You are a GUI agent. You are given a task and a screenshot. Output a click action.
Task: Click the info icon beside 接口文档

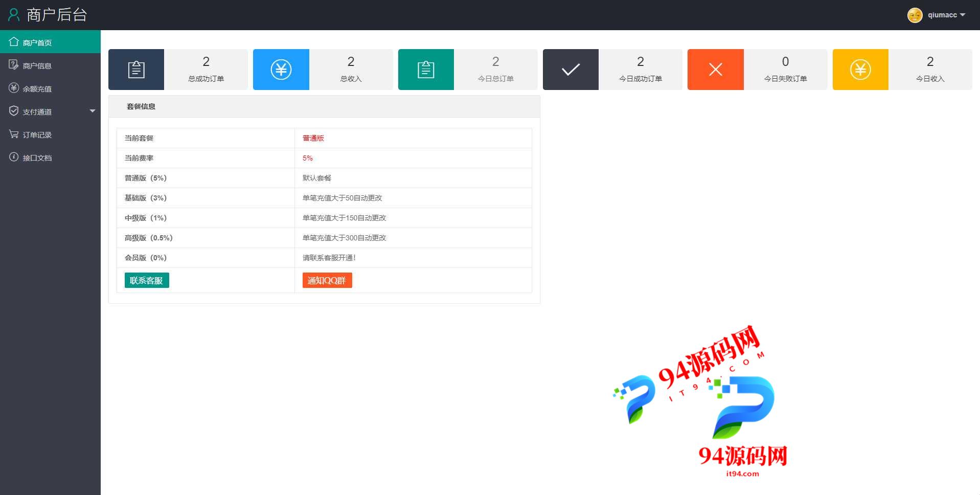[x=14, y=156]
